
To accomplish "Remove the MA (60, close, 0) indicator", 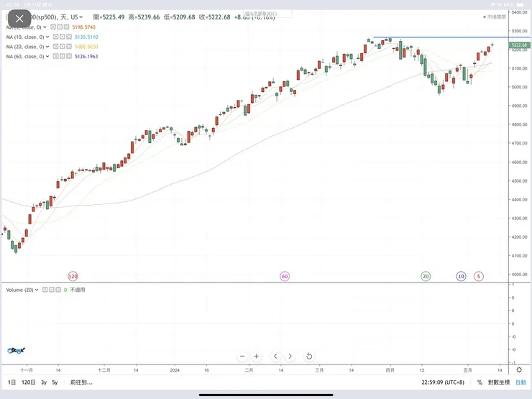I will 69,56.
